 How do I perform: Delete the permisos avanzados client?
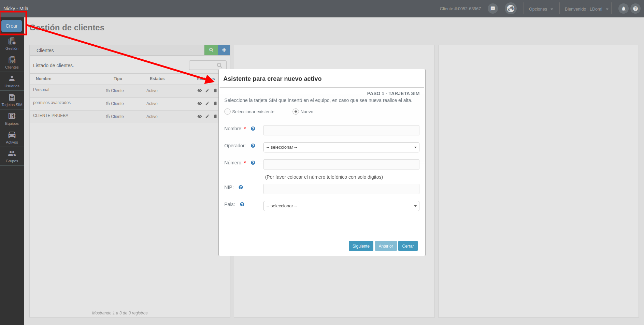[215, 103]
